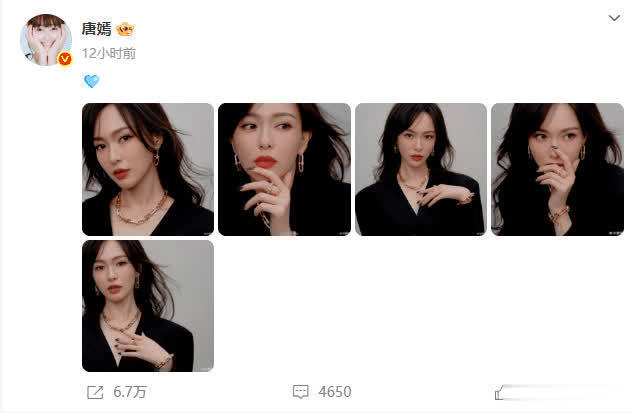
Task: Open the 唐嫣 username link
Action: (96, 29)
